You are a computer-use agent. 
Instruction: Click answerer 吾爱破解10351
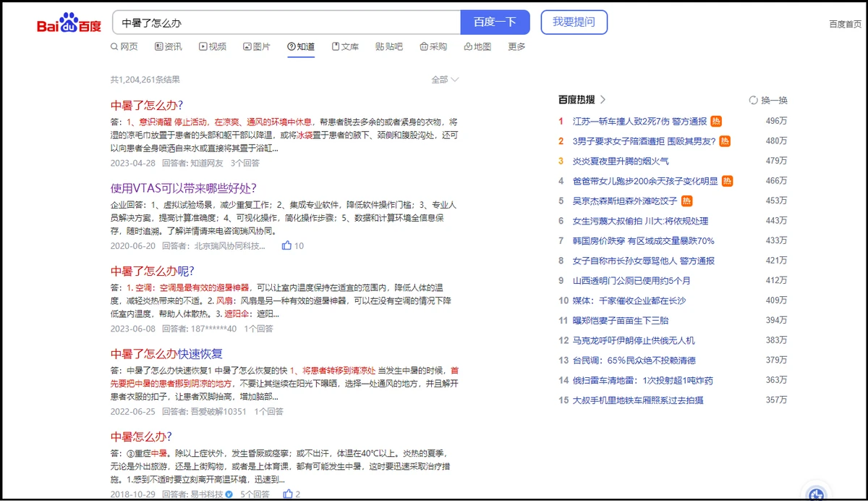tap(219, 412)
